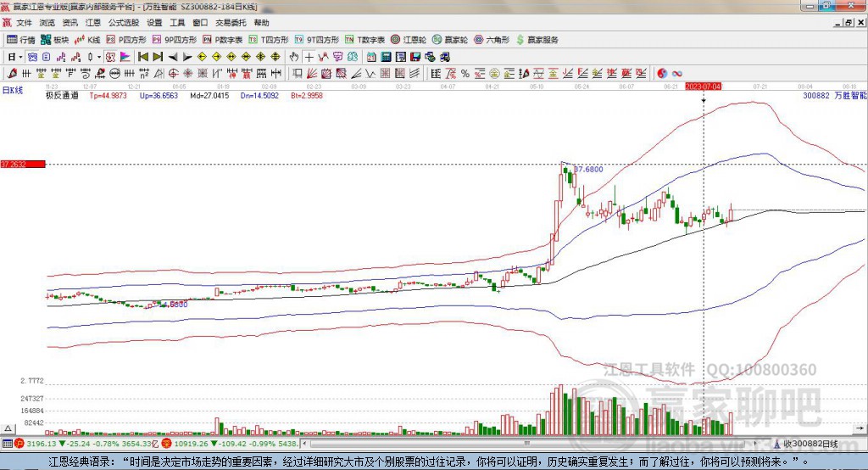Open the 六角形 tool

[x=492, y=40]
